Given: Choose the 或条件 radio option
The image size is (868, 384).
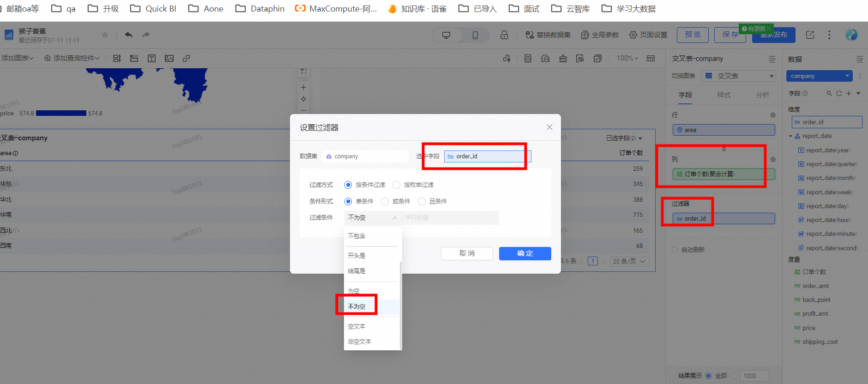Looking at the screenshot, I should point(385,202).
